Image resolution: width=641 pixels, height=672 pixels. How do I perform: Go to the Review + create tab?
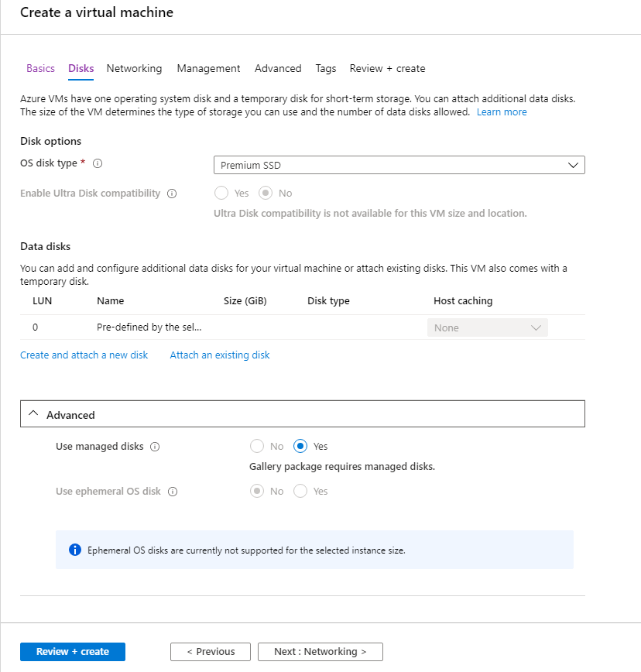tap(387, 68)
